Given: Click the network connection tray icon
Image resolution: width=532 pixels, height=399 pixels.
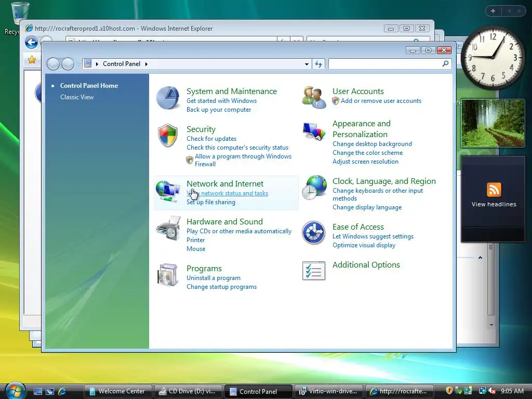Looking at the screenshot, I should pos(482,391).
